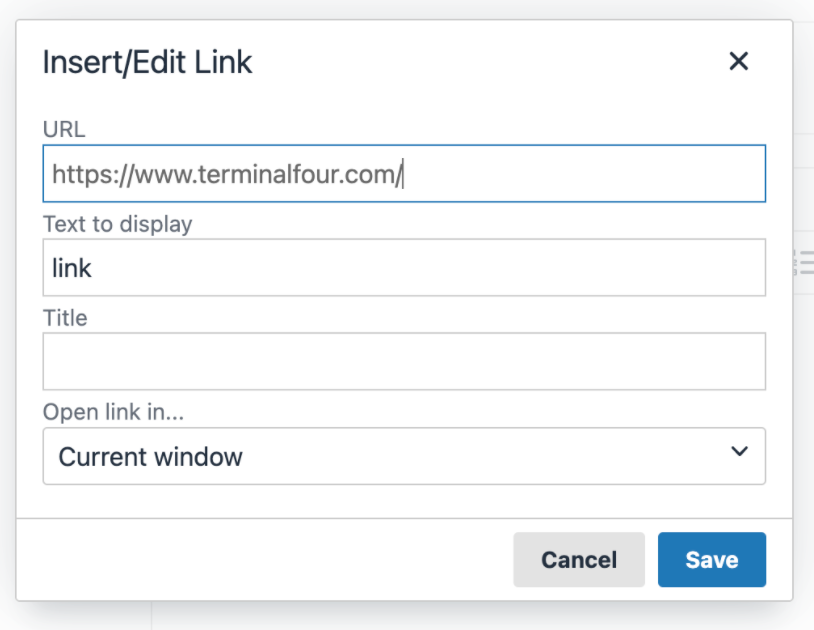Click empty footer area left of Cancel
The height and width of the screenshot is (630, 814).
coord(260,560)
